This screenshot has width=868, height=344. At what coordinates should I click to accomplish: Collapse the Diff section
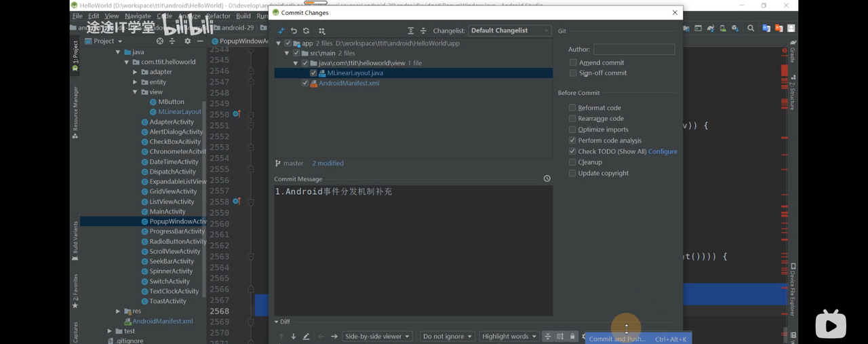tap(277, 322)
